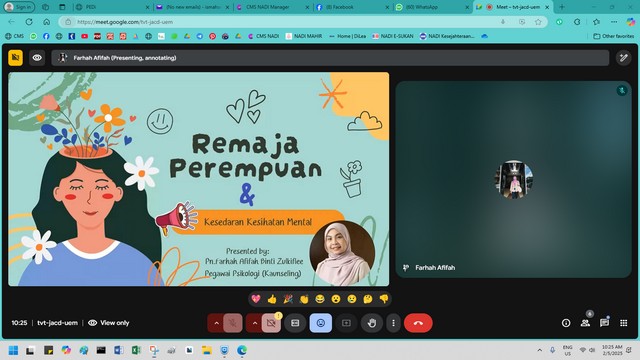Send the thumbs up reaction
Viewport: 640px width, 360px height.
(272, 299)
